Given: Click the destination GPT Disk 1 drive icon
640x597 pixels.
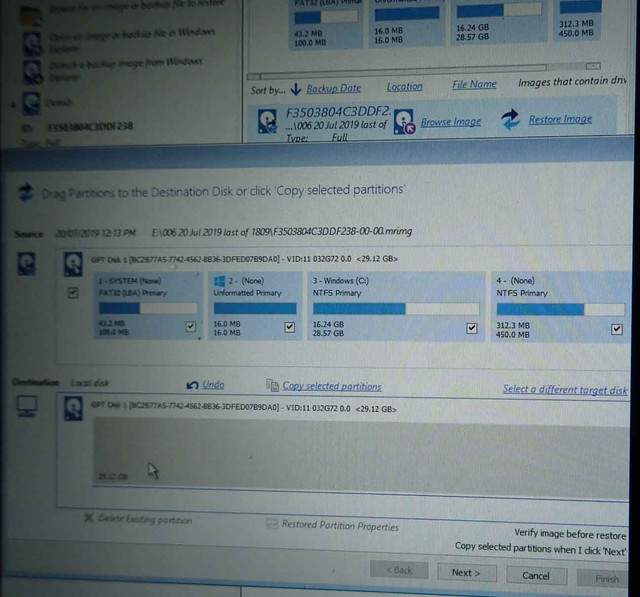Looking at the screenshot, I should coord(73,409).
